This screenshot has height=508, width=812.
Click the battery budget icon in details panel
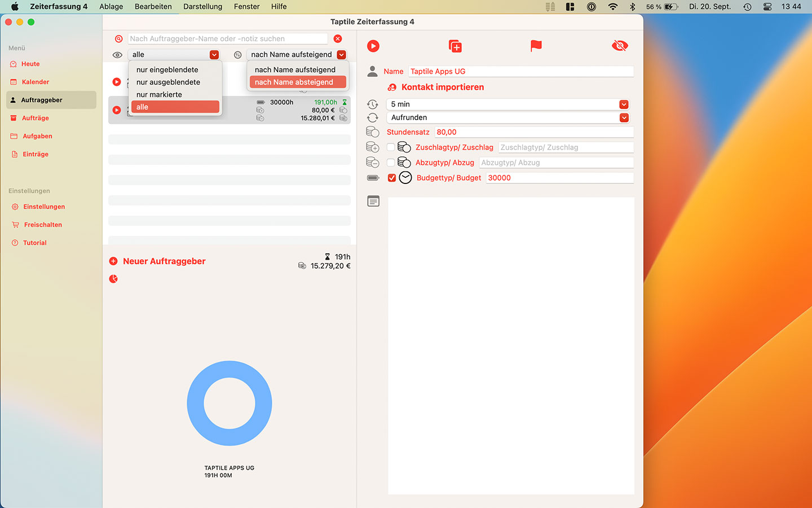click(x=373, y=178)
